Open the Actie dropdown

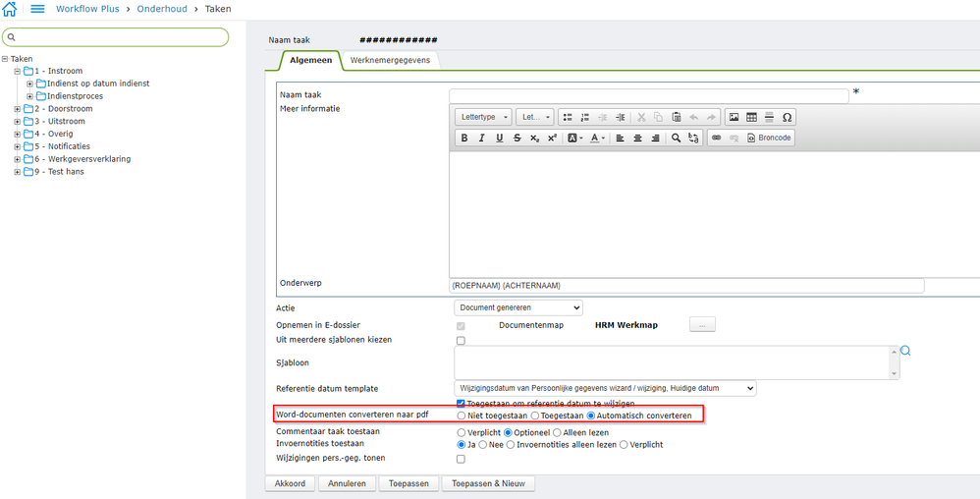click(x=518, y=307)
